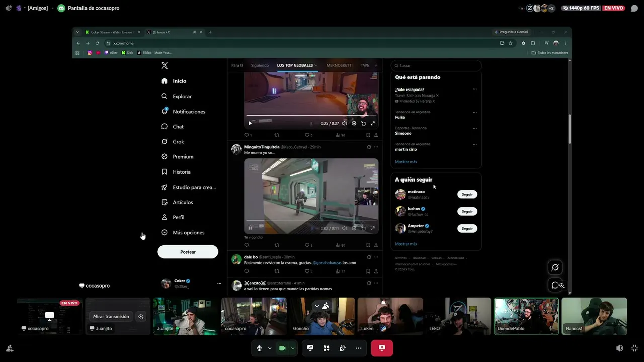Select DuendePablo's video thumbnail

click(x=526, y=316)
